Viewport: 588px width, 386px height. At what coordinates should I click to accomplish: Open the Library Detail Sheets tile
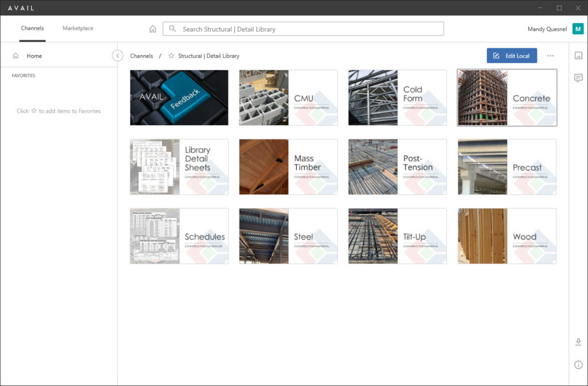pos(179,167)
